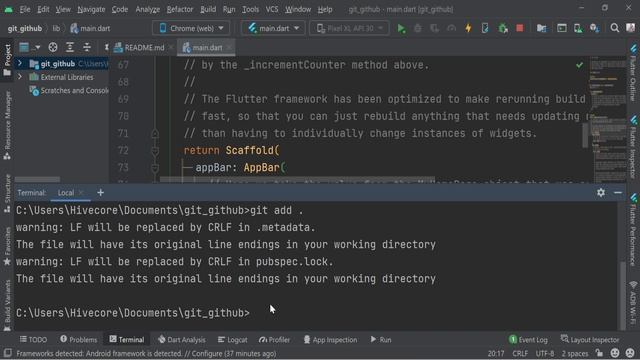The height and width of the screenshot is (360, 640).
Task: Close the Local terminal tab
Action: pyautogui.click(x=81, y=193)
